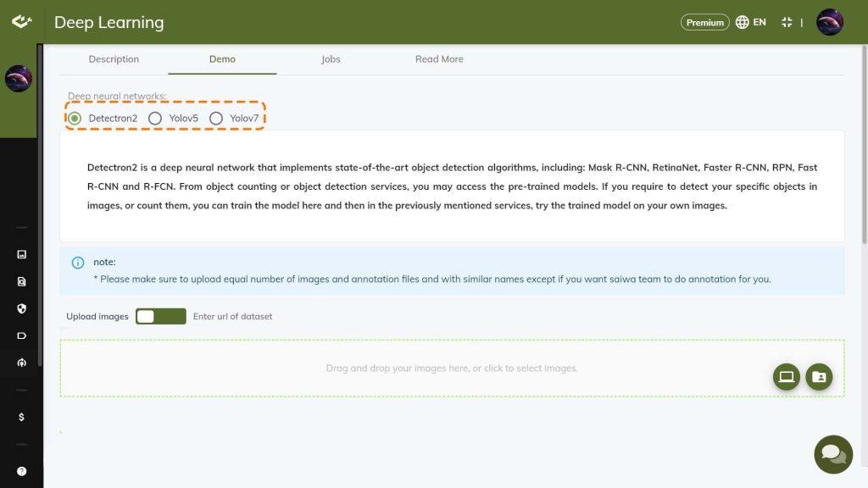868x488 pixels.
Task: Exit fullscreen using the collapse icon
Action: (x=787, y=23)
